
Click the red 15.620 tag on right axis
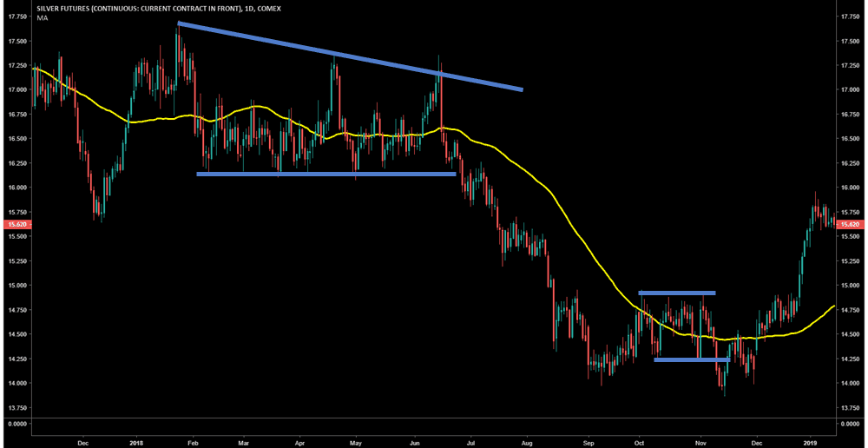[x=852, y=225]
